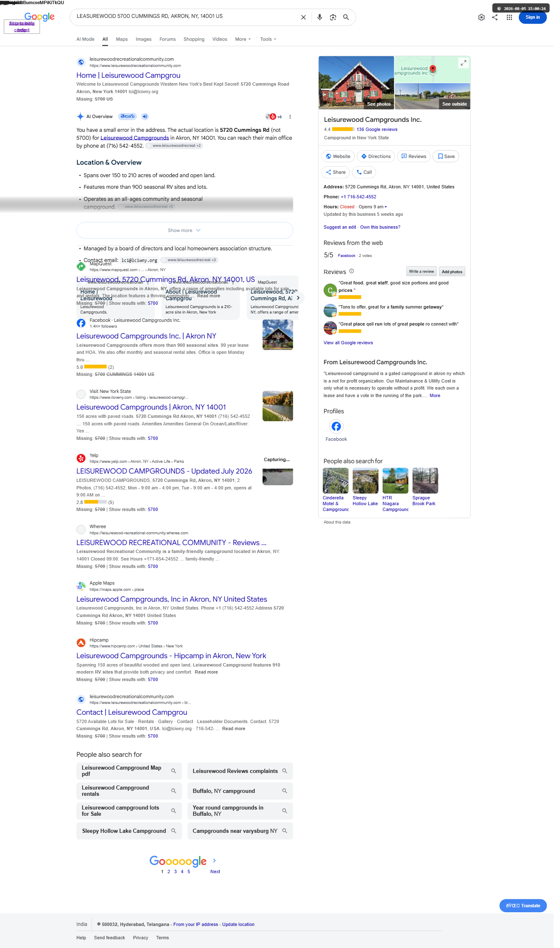Get Directions to Leisurewood Campgrounds
The width and height of the screenshot is (560, 948).
pyautogui.click(x=376, y=156)
